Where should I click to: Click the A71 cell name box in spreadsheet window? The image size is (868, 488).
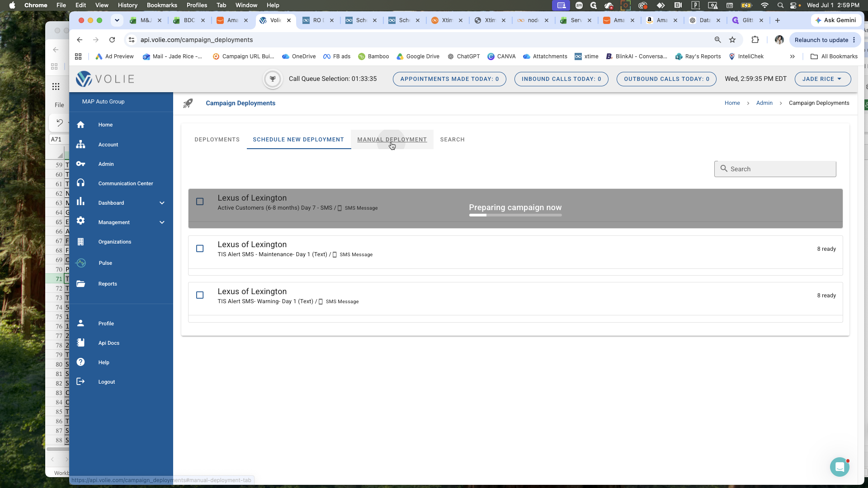[x=58, y=140]
